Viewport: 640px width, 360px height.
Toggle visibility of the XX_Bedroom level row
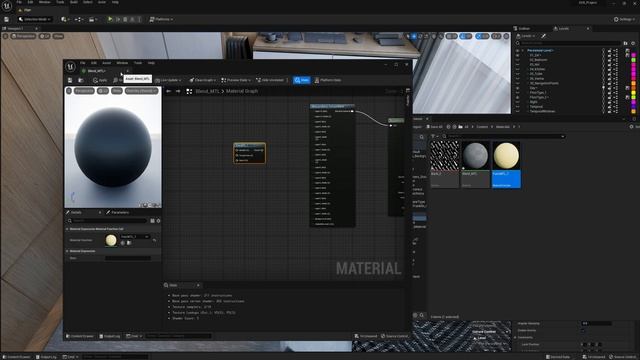tap(518, 60)
